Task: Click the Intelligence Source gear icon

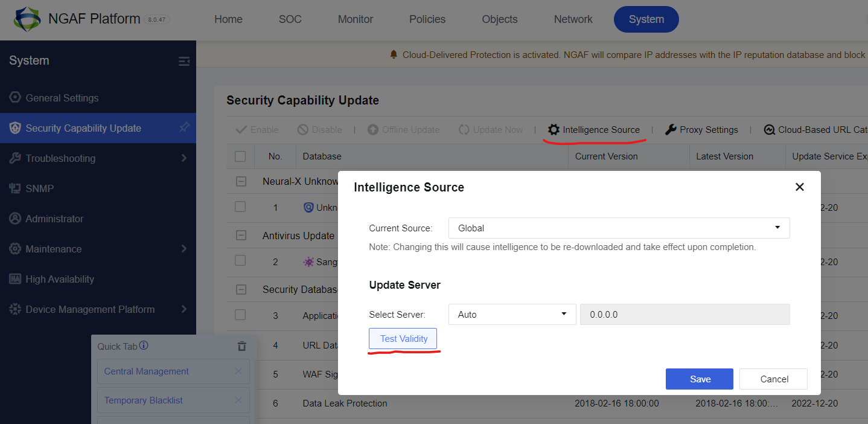Action: click(554, 130)
